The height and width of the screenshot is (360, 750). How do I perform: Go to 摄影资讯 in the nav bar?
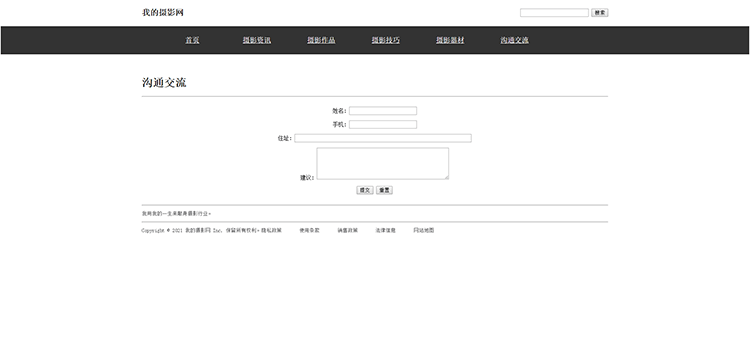pyautogui.click(x=257, y=40)
